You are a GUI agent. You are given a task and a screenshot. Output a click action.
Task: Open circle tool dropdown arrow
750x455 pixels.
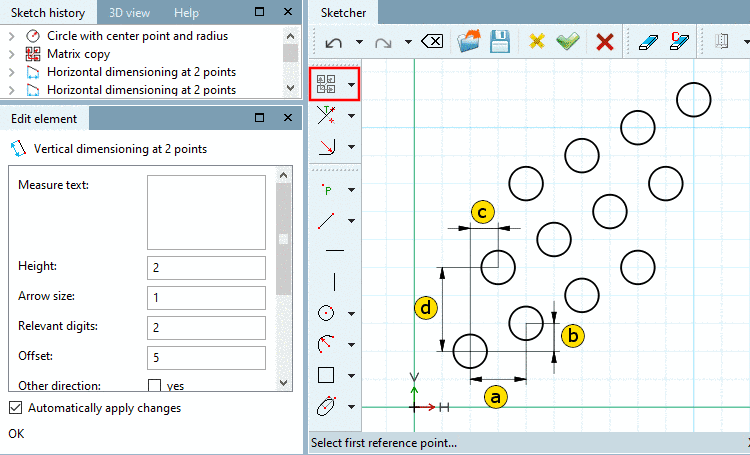pos(352,314)
